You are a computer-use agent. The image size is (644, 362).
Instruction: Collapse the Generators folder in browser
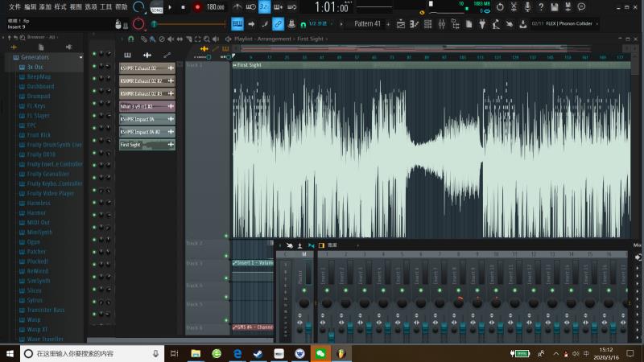tap(35, 57)
